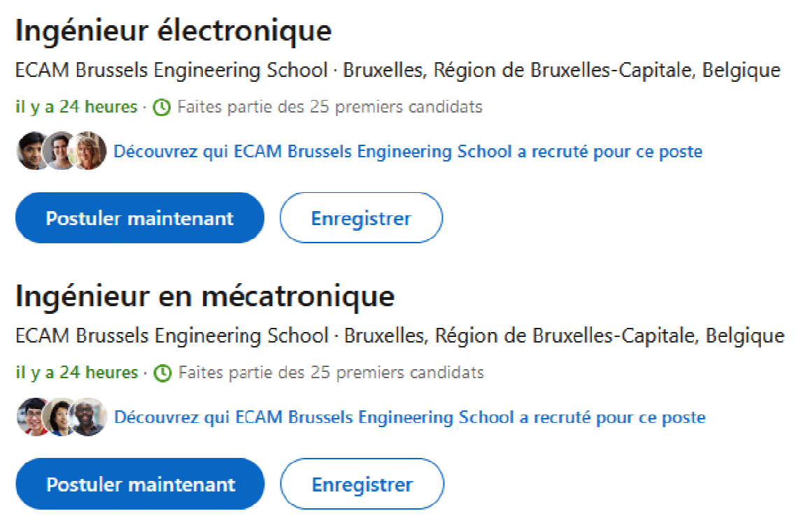Click the clock icon under Ingénieur électronique
Screen dimensions: 803x532
[162, 107]
